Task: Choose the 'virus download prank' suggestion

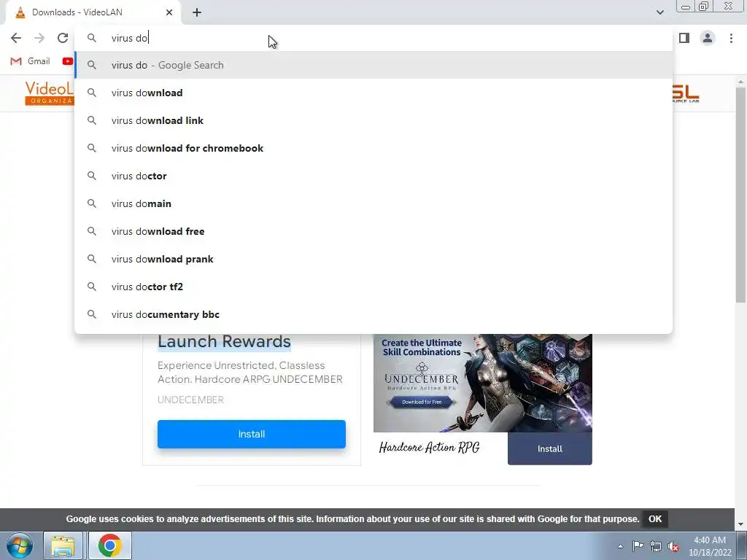Action: [x=373, y=259]
